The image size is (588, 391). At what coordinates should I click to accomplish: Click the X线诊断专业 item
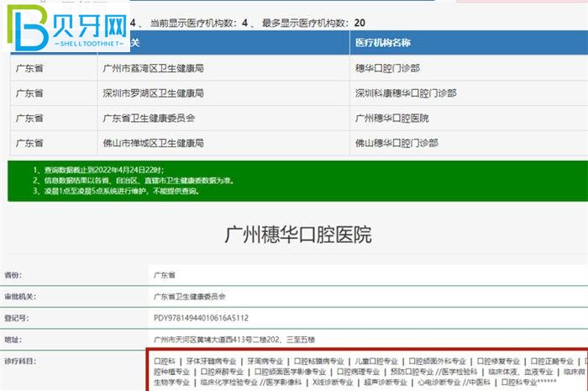[x=333, y=382]
